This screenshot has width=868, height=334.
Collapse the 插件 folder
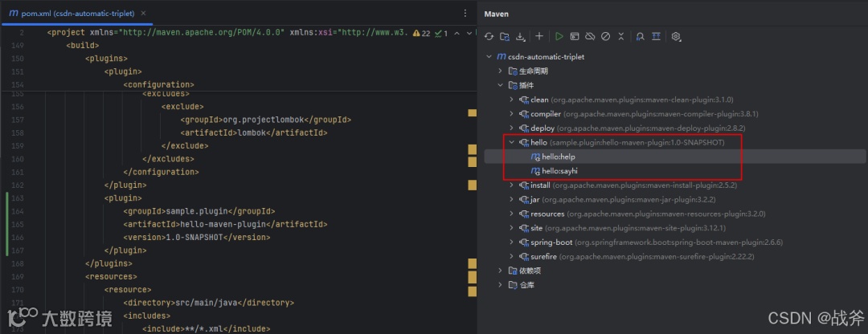pyautogui.click(x=500, y=86)
